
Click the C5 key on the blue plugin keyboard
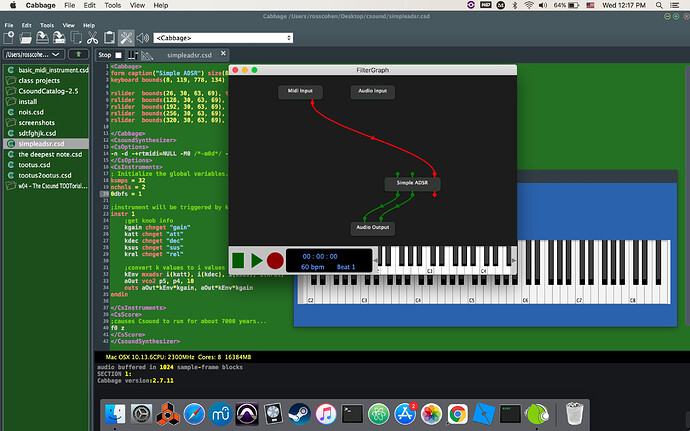[x=472, y=295]
